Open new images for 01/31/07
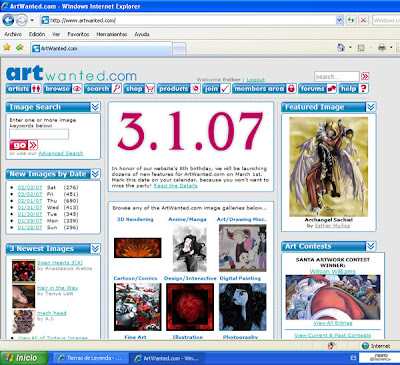Image resolution: width=400 pixels, height=365 pixels. coord(30,208)
